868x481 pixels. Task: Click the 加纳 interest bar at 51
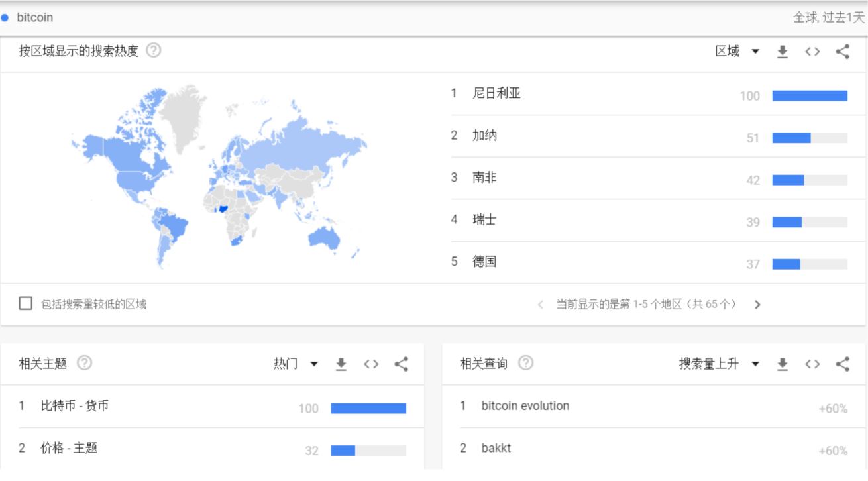pyautogui.click(x=810, y=138)
